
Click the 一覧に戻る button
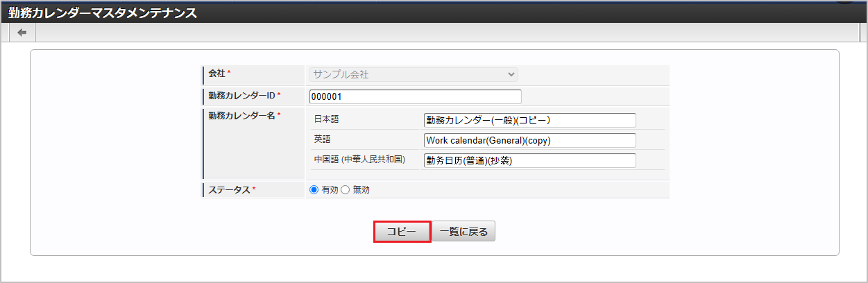463,232
